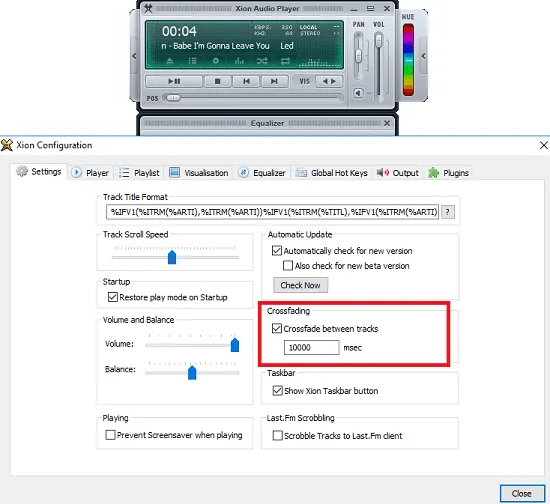Enable Also check for new beta version

pos(288,266)
